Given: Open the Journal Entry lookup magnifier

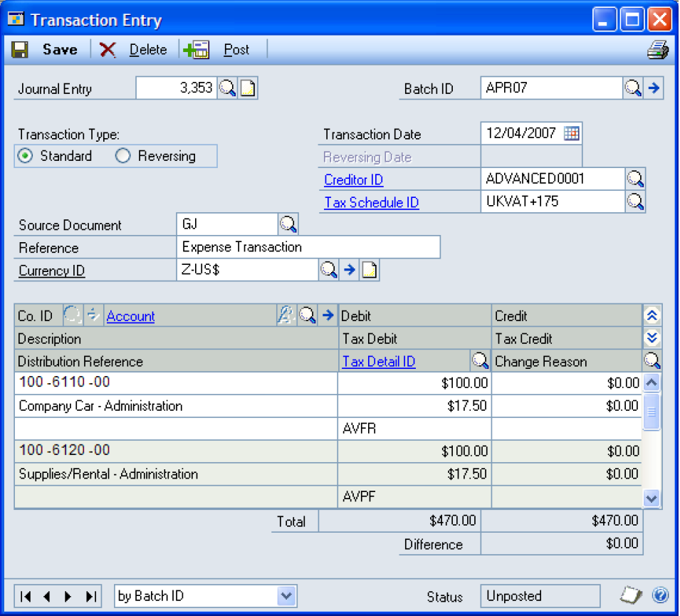Looking at the screenshot, I should click(227, 88).
